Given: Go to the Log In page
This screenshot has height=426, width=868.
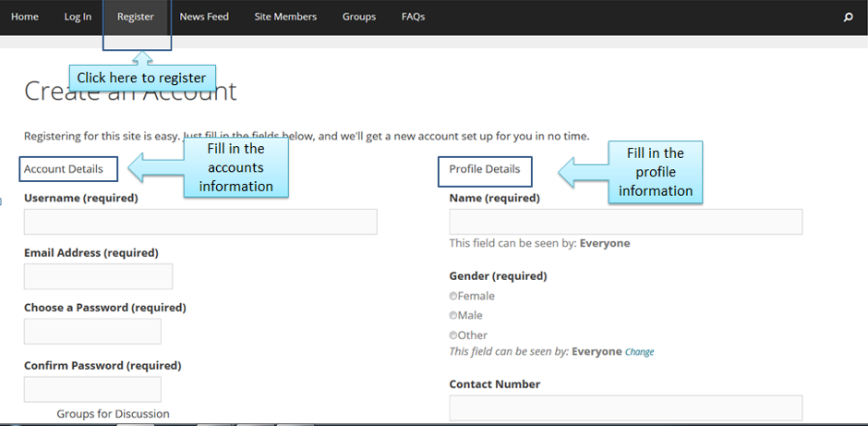Looking at the screenshot, I should (x=78, y=17).
